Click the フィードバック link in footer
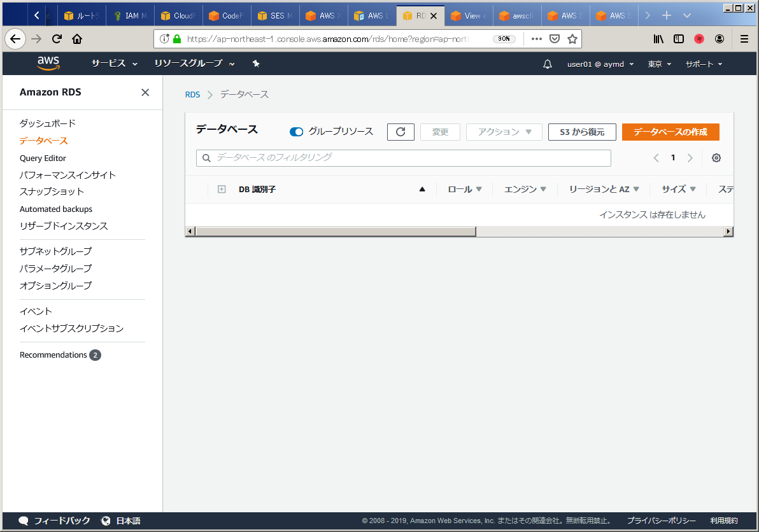The height and width of the screenshot is (532, 759). (54, 521)
